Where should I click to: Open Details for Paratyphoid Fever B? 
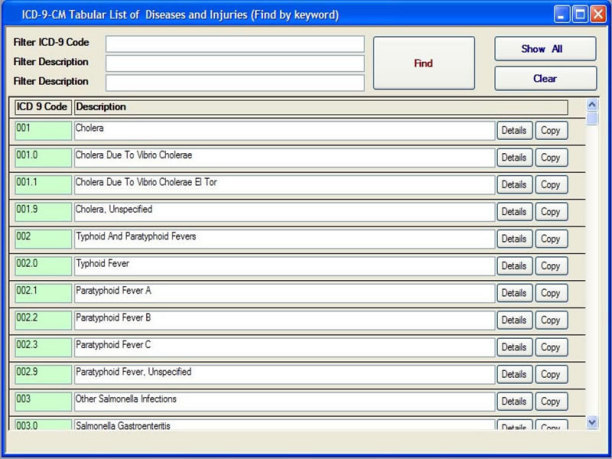(x=514, y=320)
